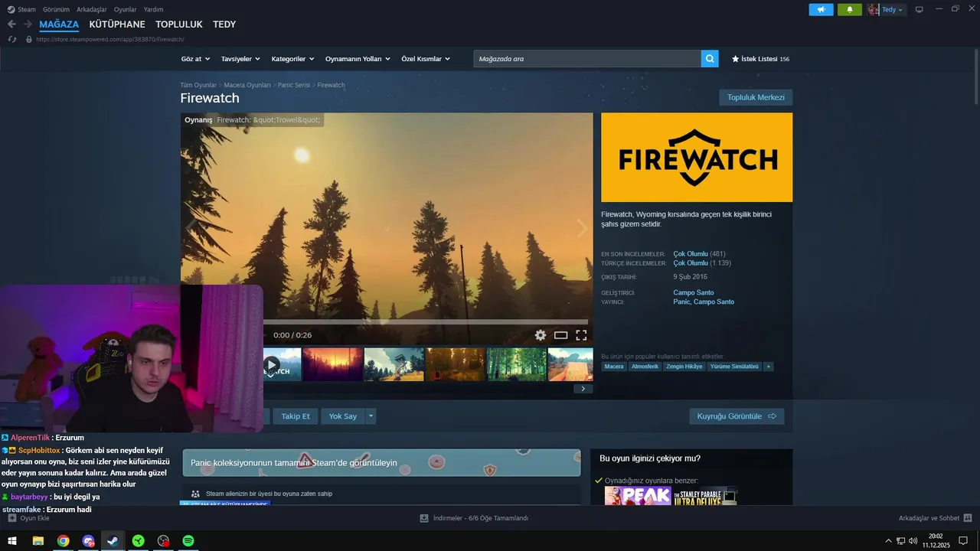The height and width of the screenshot is (551, 980).
Task: Select the lookout tower screenshot thumbnail
Action: point(394,364)
